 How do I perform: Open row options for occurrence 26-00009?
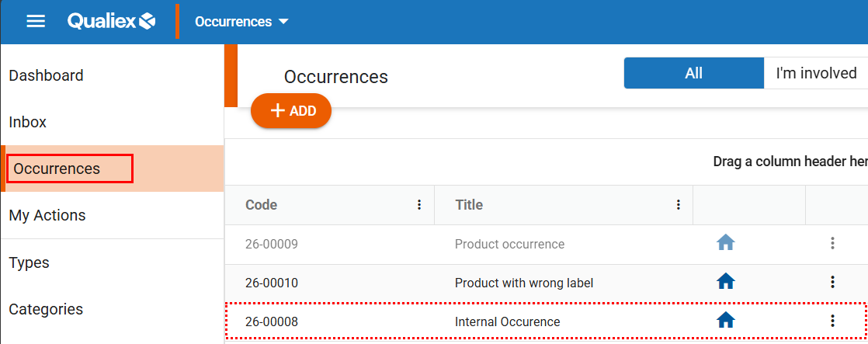[832, 243]
